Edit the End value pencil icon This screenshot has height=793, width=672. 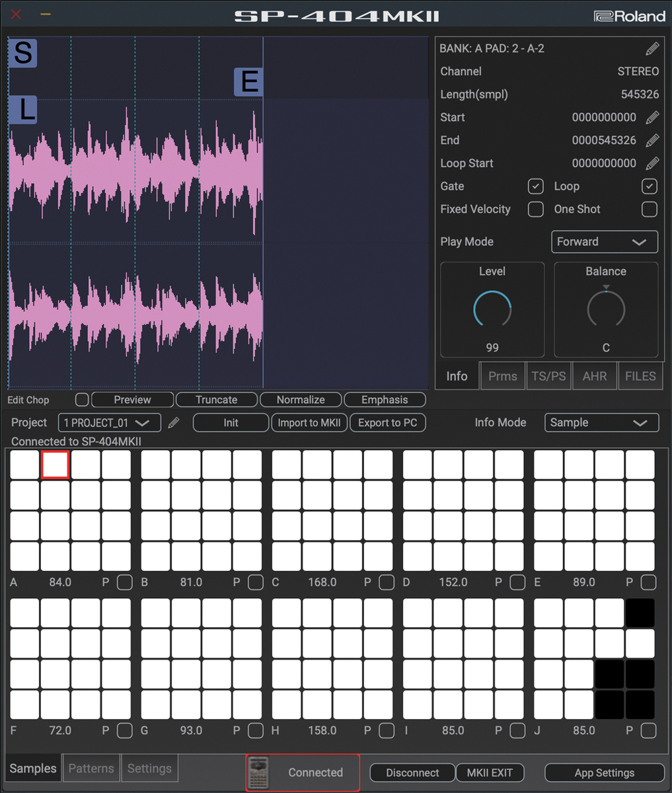click(x=652, y=141)
